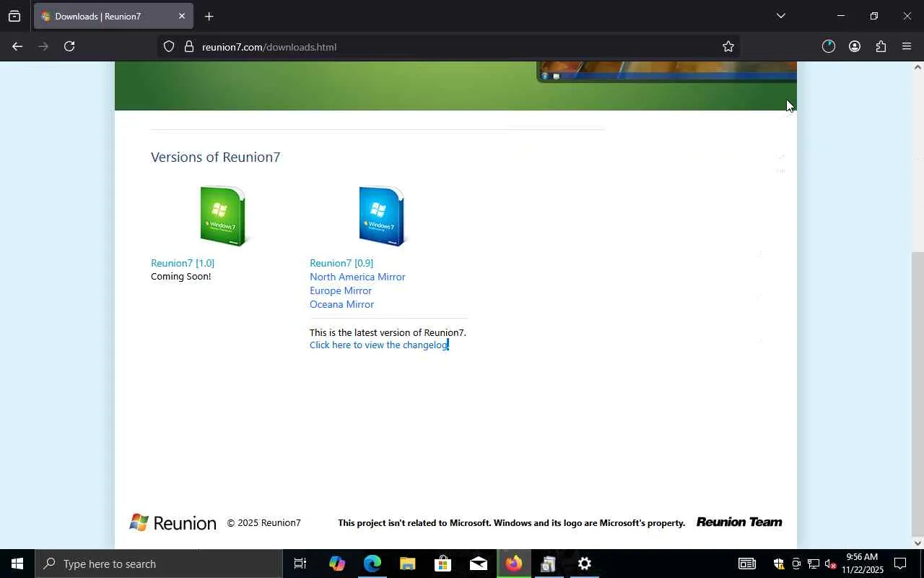Open the taskbar app left of Settings
The image size is (924, 578).
549,564
